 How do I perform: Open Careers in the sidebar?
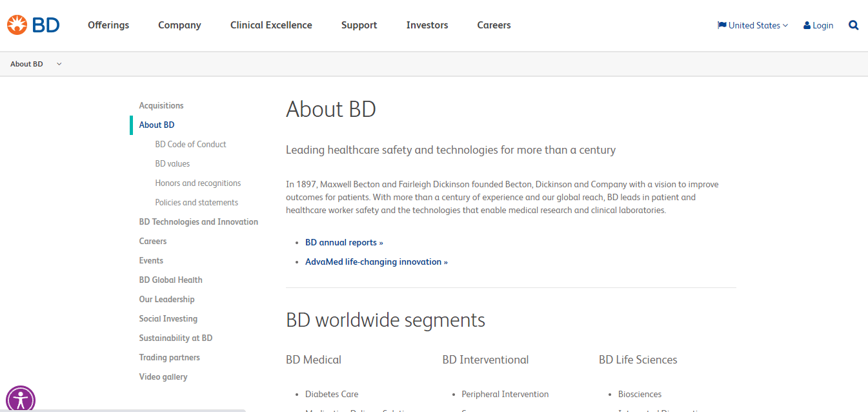click(x=153, y=242)
